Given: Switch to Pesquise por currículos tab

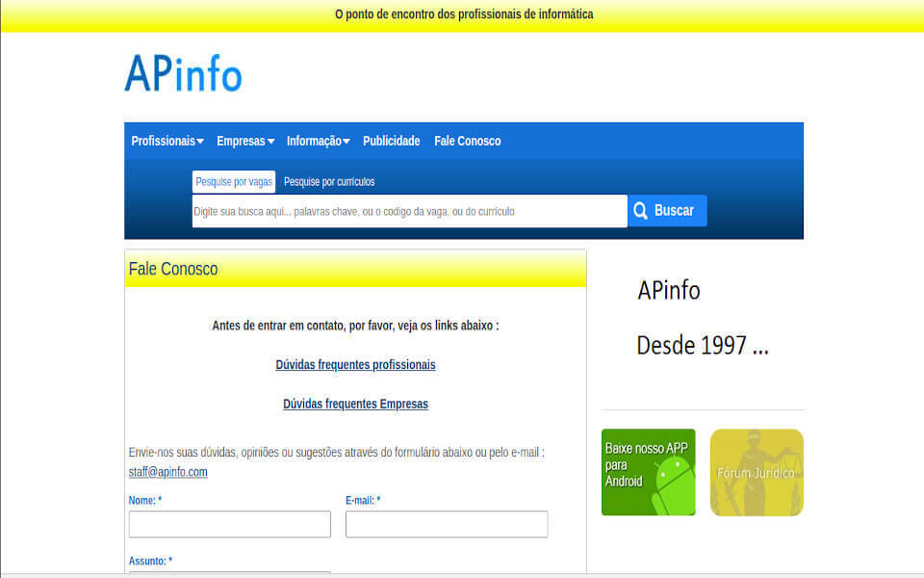Looking at the screenshot, I should [x=329, y=182].
